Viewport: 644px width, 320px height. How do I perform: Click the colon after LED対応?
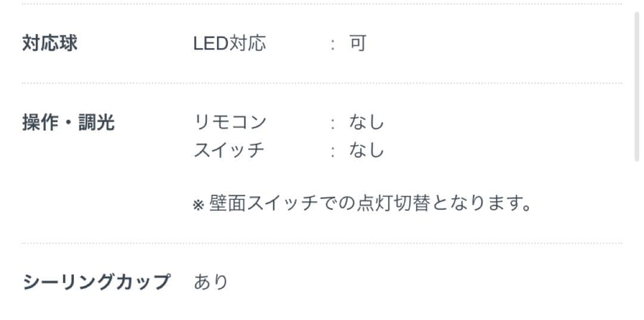click(333, 45)
